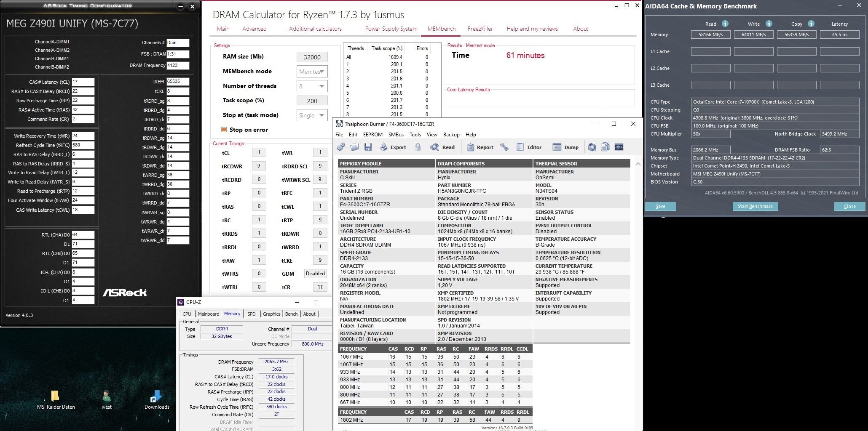The height and width of the screenshot is (431, 868).
Task: Open the Stop at task mode dropdown
Action: (312, 115)
